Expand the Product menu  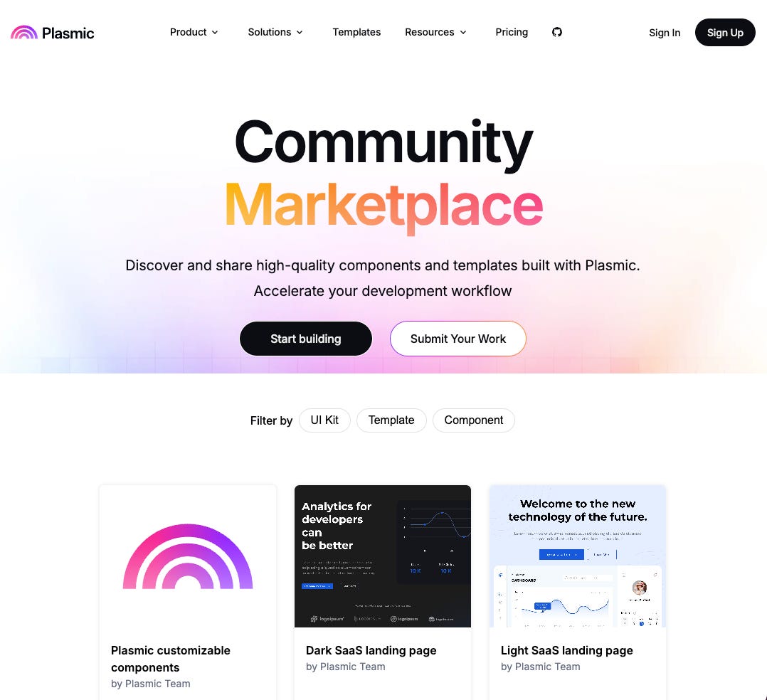point(194,32)
